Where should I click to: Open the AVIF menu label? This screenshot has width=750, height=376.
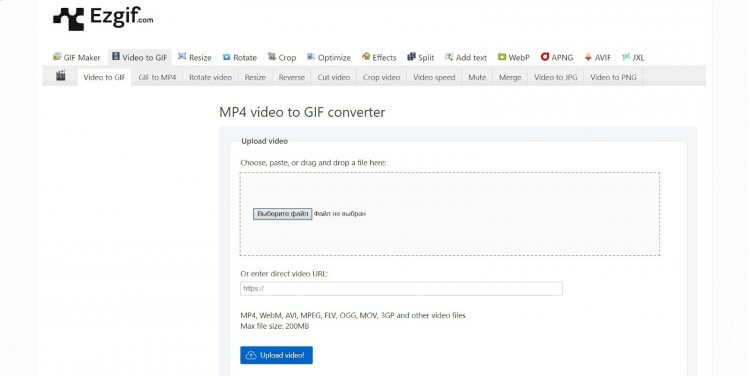pyautogui.click(x=603, y=57)
